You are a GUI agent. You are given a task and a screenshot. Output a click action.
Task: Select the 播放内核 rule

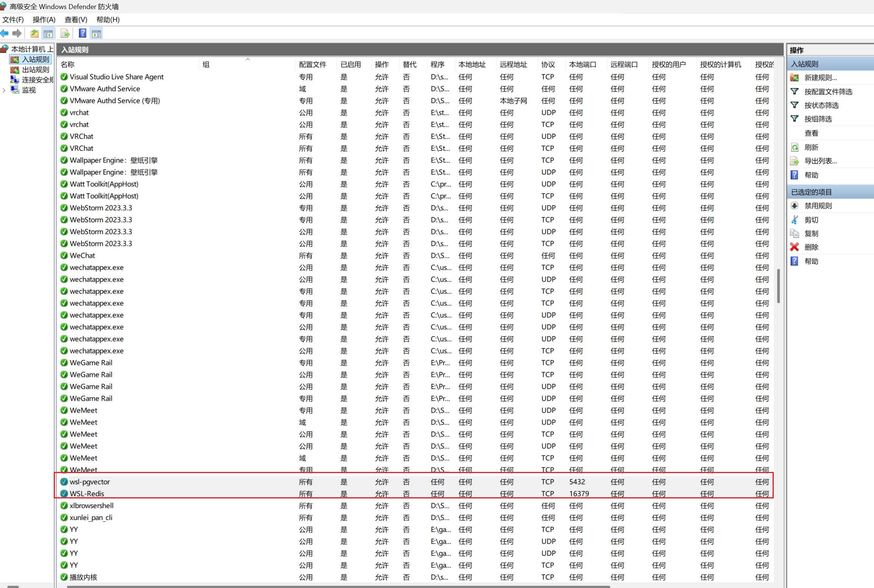click(x=83, y=577)
